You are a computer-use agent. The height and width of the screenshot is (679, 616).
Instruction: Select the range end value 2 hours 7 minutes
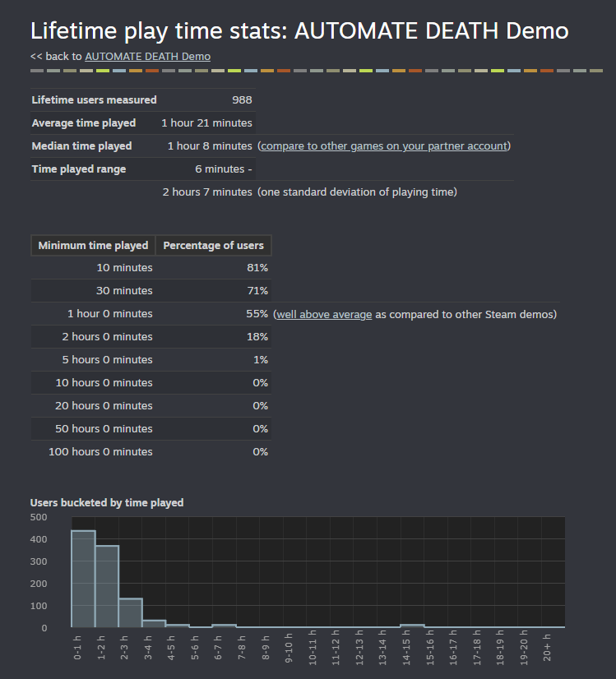207,192
